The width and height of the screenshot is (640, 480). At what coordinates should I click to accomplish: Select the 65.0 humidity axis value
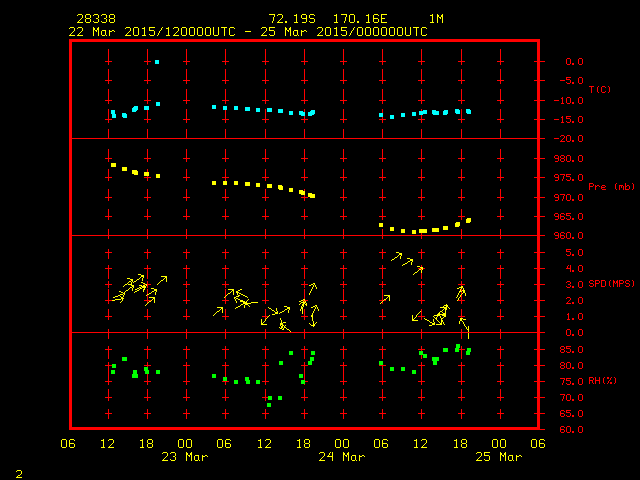(x=571, y=413)
